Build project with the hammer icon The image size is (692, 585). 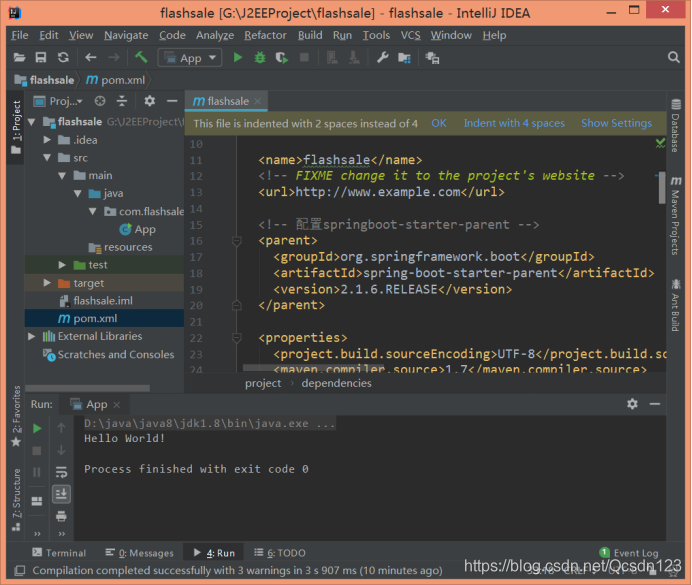[141, 57]
